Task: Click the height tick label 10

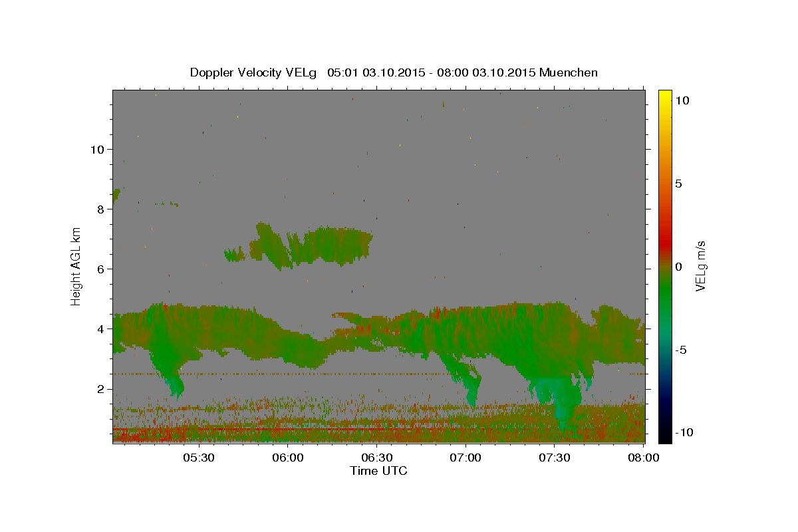Action: tap(97, 149)
